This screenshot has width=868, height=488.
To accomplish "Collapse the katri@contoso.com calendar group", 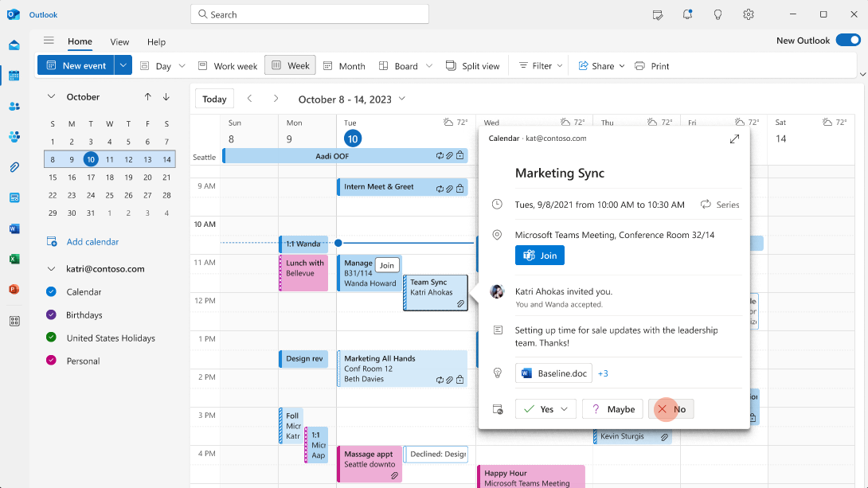I will coord(52,269).
